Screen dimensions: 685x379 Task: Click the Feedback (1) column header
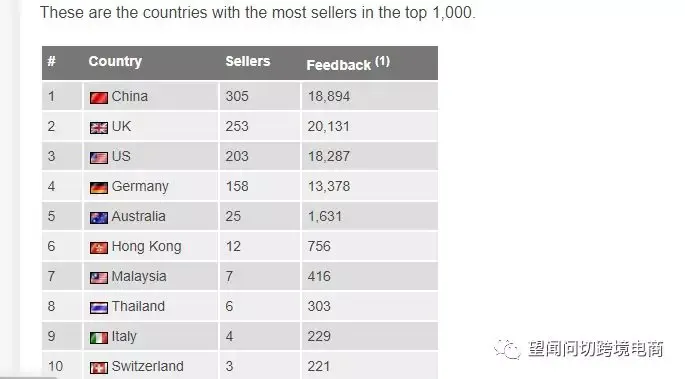[348, 64]
